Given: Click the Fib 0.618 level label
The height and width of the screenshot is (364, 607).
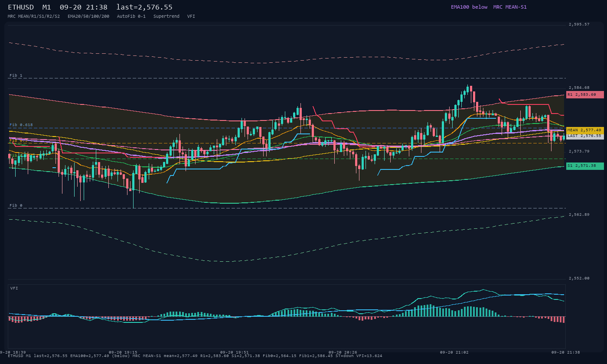Looking at the screenshot, I should 21,125.
